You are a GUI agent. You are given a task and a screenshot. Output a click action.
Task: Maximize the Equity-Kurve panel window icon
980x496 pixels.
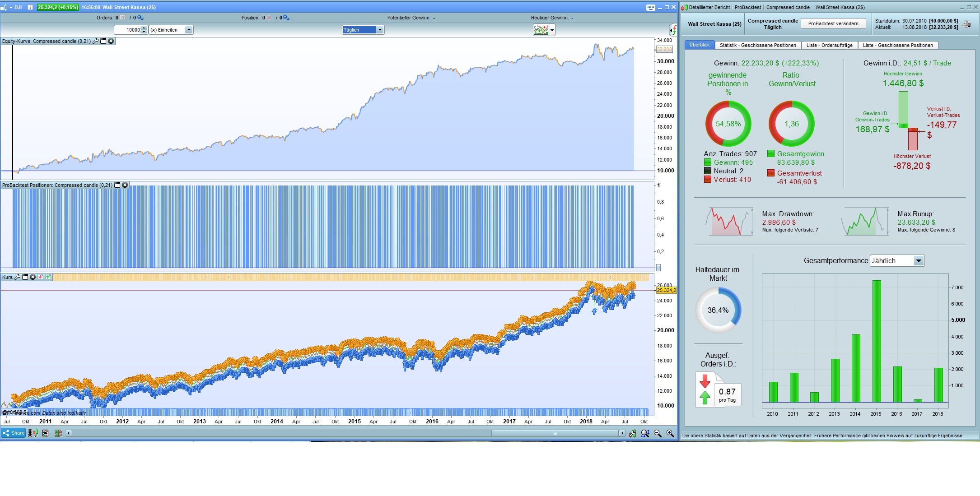click(x=103, y=41)
